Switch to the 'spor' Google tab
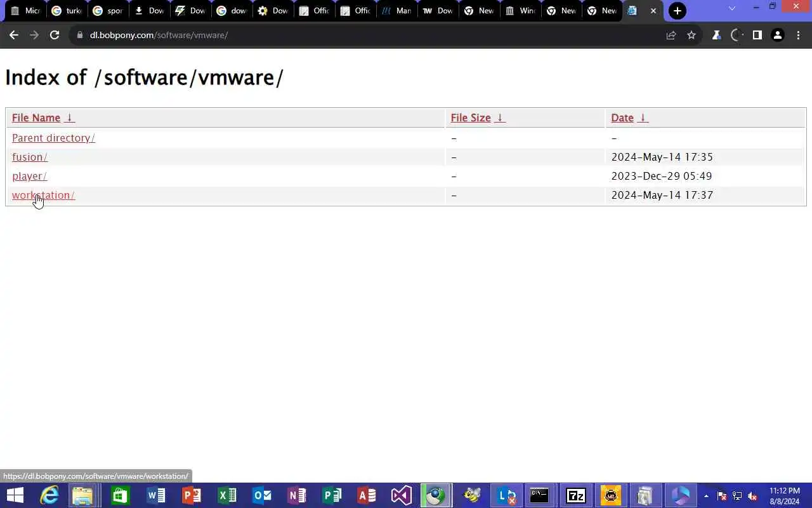The height and width of the screenshot is (508, 812). [x=107, y=11]
